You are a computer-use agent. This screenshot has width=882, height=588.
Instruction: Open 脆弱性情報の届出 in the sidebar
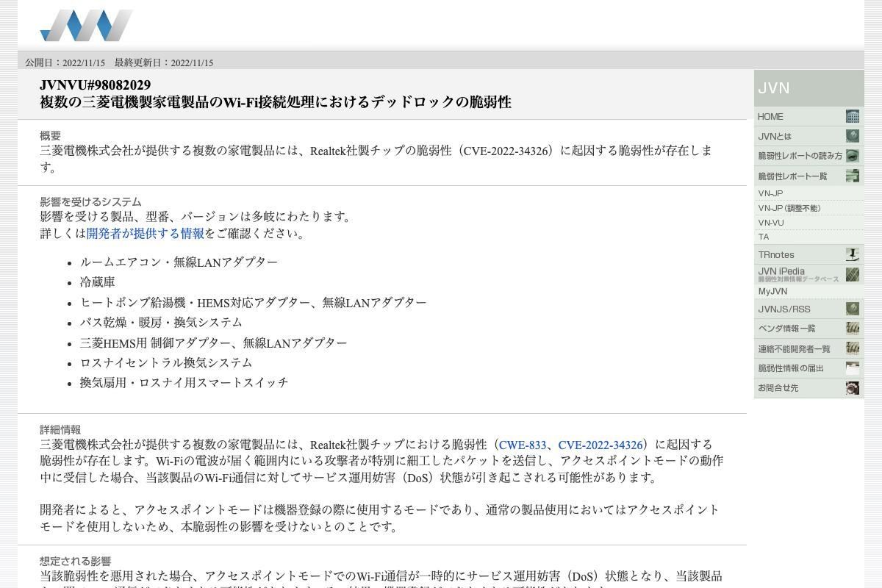pos(808,368)
